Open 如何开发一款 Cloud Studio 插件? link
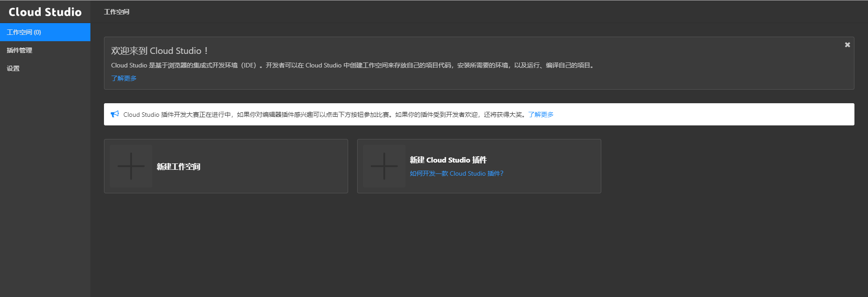868x297 pixels. coord(457,173)
